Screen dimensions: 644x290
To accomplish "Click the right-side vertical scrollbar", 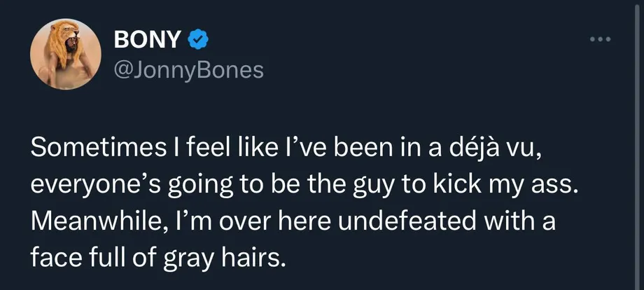I will click(636, 145).
